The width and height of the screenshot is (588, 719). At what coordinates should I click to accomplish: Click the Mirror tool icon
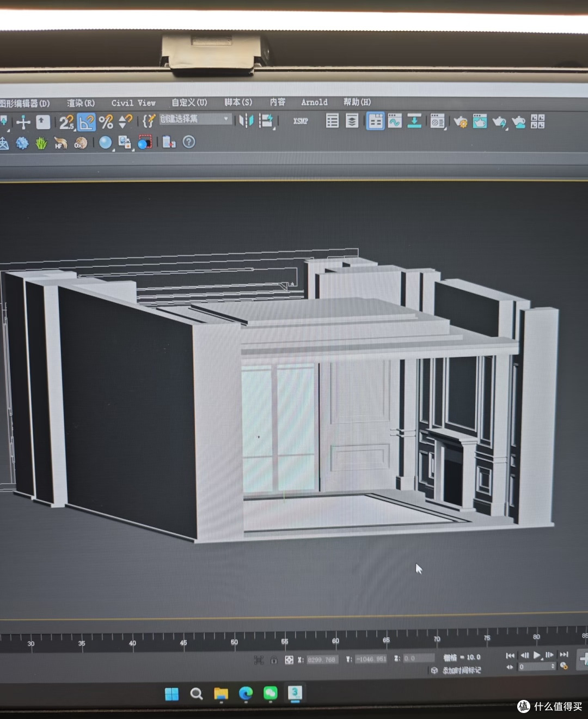(246, 120)
